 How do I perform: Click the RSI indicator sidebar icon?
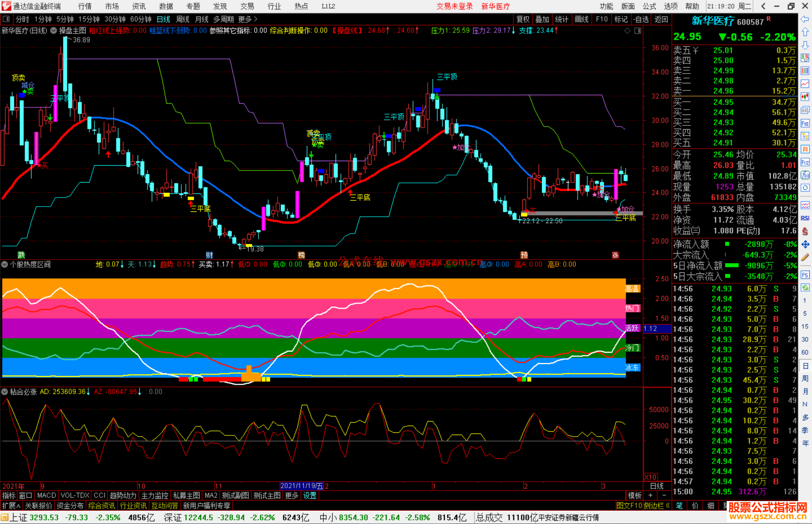click(805, 218)
